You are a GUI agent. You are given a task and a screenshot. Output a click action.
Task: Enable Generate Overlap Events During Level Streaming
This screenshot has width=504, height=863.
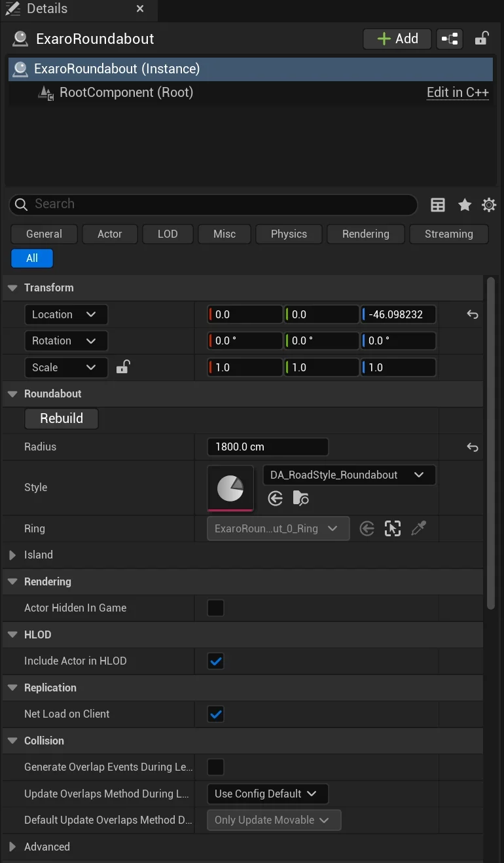pos(215,767)
